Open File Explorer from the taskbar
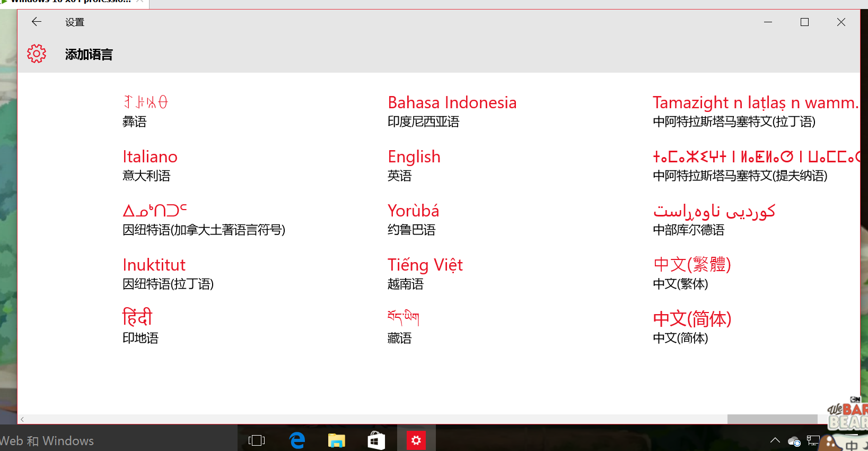868x451 pixels. [x=336, y=440]
